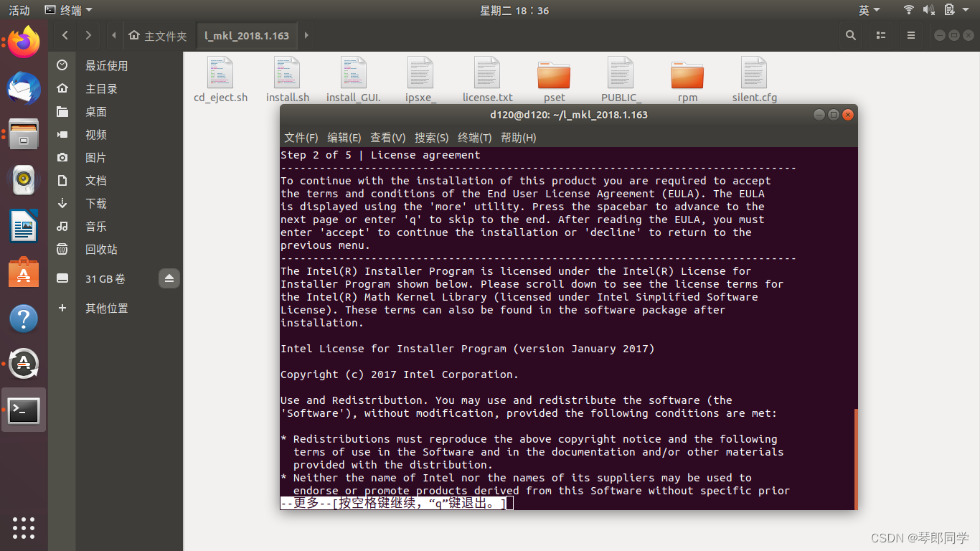The height and width of the screenshot is (551, 980).
Task: Open Firefox from the dock
Action: [x=24, y=42]
